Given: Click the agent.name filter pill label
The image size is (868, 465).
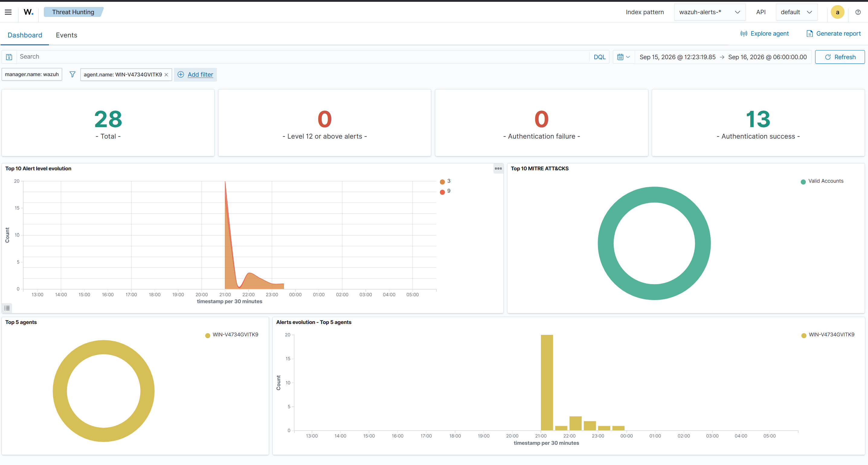Looking at the screenshot, I should tap(123, 75).
